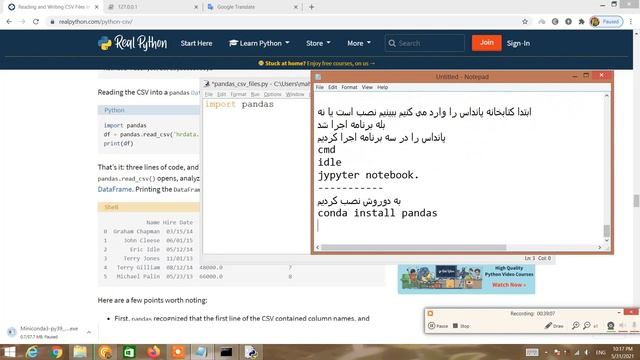The height and width of the screenshot is (360, 640).
Task: Open the IDLE editor File menu
Action: pos(209,94)
